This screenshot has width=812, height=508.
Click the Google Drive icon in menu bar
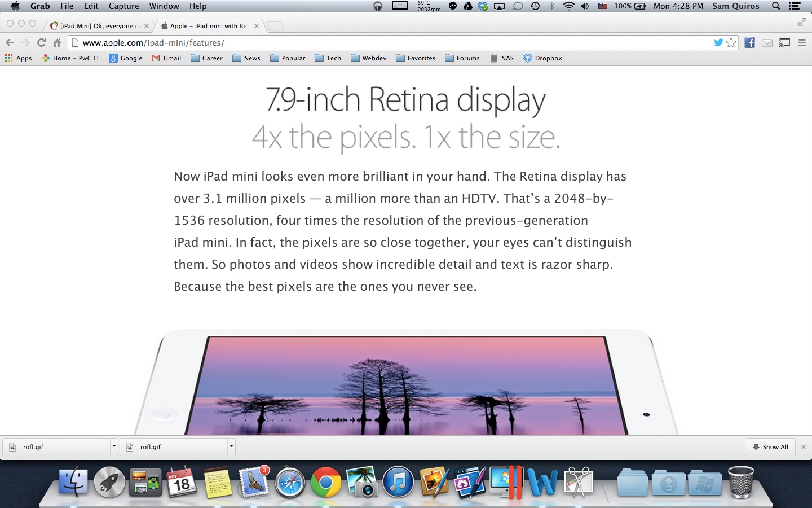[x=467, y=6]
